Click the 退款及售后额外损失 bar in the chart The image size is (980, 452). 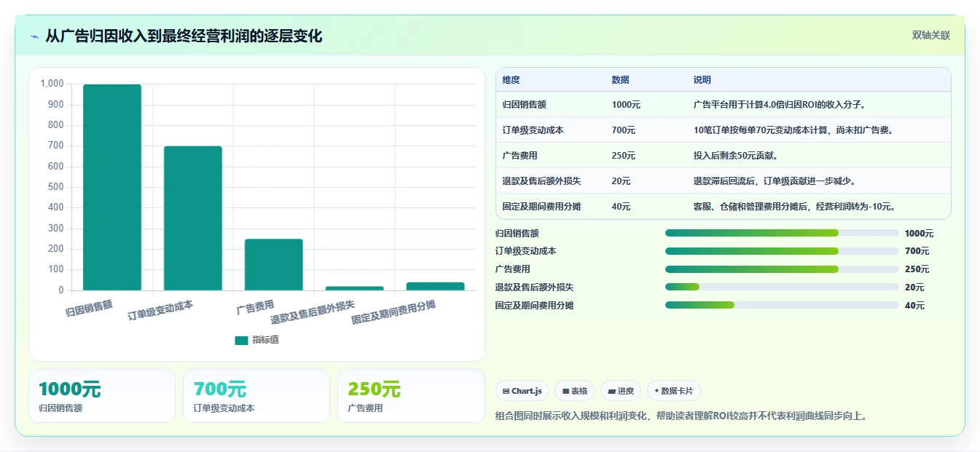[354, 288]
